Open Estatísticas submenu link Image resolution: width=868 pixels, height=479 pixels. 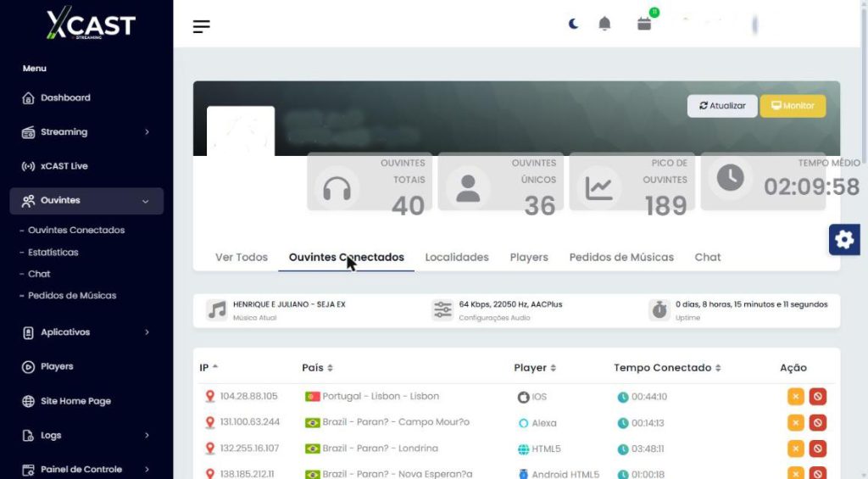tap(53, 252)
